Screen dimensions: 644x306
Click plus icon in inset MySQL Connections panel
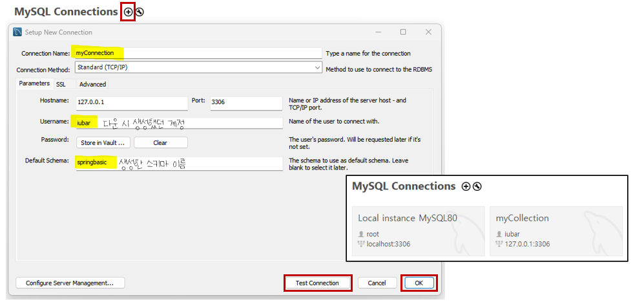pyautogui.click(x=466, y=187)
